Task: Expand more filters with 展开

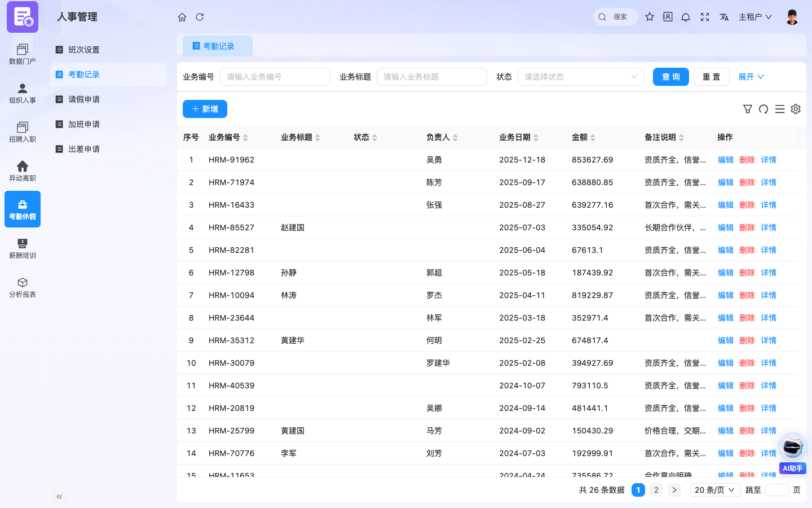Action: [751, 77]
